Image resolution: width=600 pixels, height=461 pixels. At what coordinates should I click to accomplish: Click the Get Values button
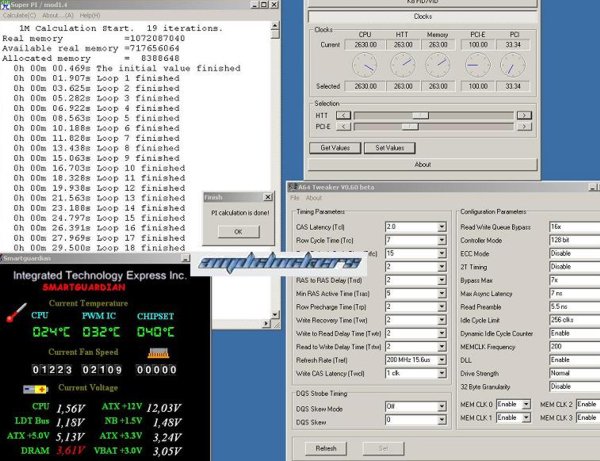[x=333, y=147]
